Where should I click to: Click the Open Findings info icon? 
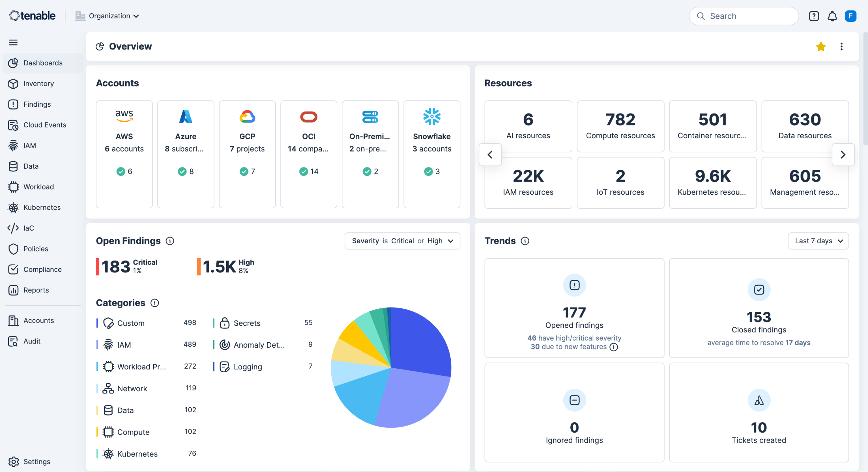point(170,241)
